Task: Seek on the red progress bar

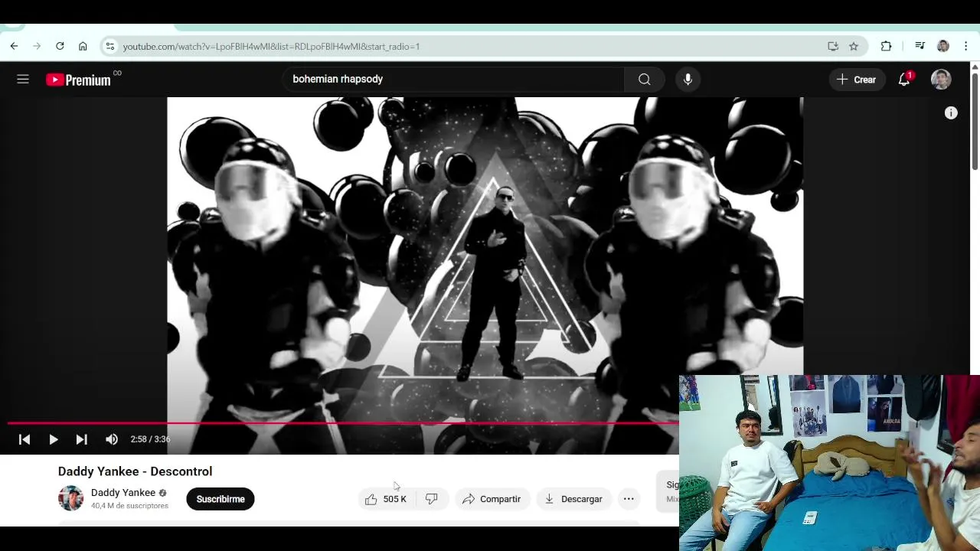Action: [x=342, y=422]
